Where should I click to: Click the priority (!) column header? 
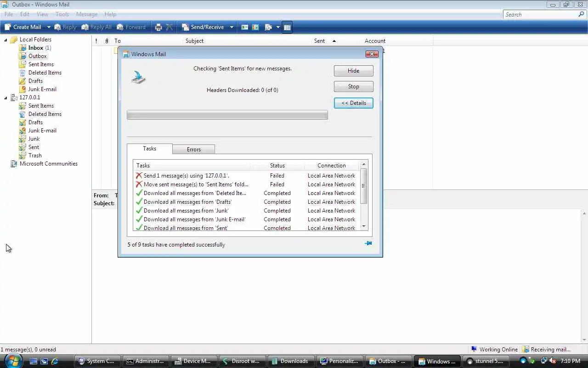[x=96, y=41]
